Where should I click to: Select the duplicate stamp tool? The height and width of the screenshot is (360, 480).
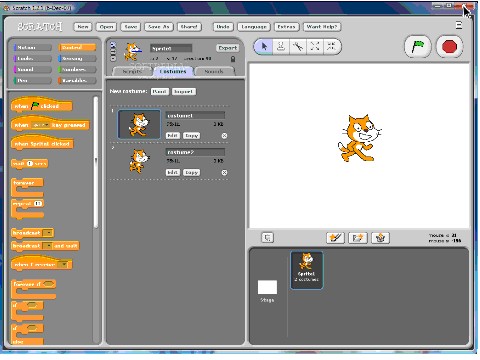pyautogui.click(x=281, y=47)
